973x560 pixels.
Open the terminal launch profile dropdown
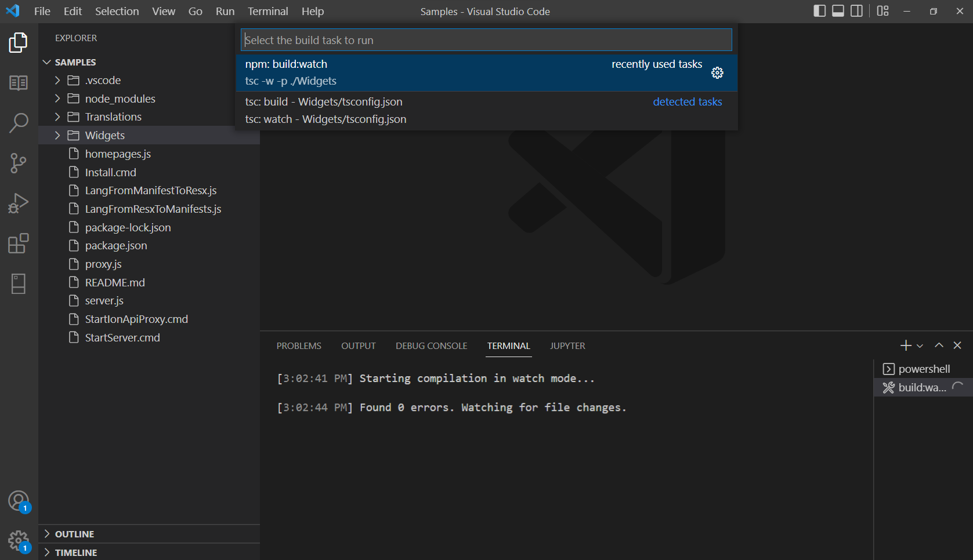pyautogui.click(x=920, y=346)
